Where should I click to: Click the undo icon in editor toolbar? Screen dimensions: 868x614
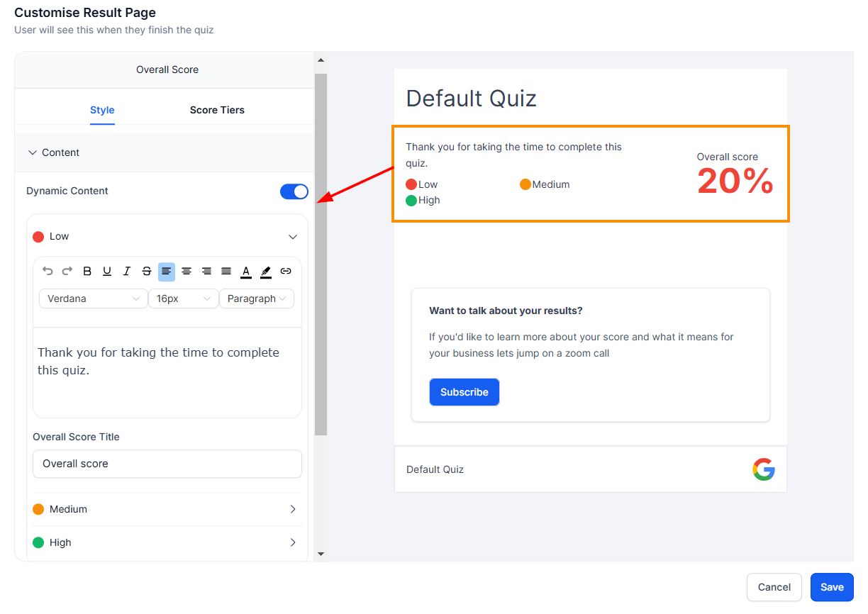48,271
